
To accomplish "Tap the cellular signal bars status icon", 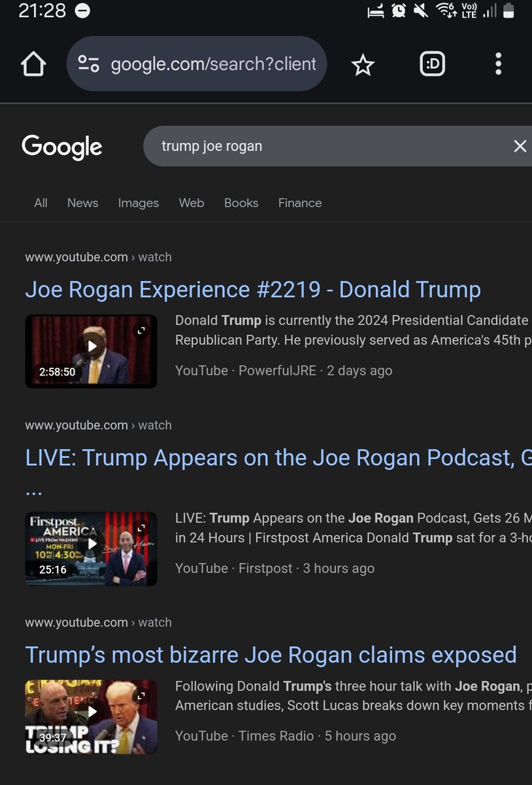I will coord(490,11).
